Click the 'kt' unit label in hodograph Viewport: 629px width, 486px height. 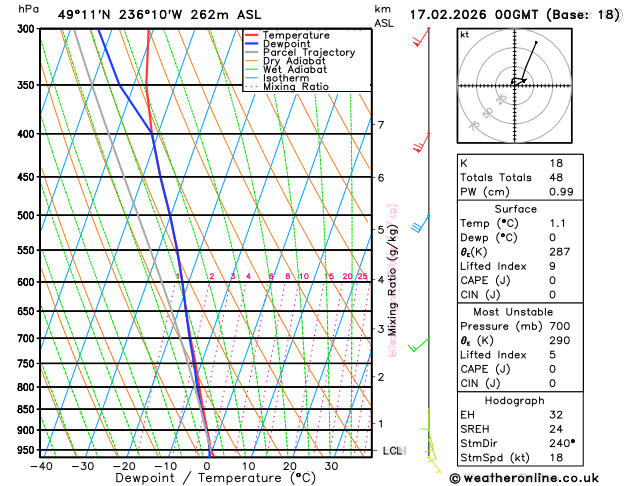click(465, 35)
